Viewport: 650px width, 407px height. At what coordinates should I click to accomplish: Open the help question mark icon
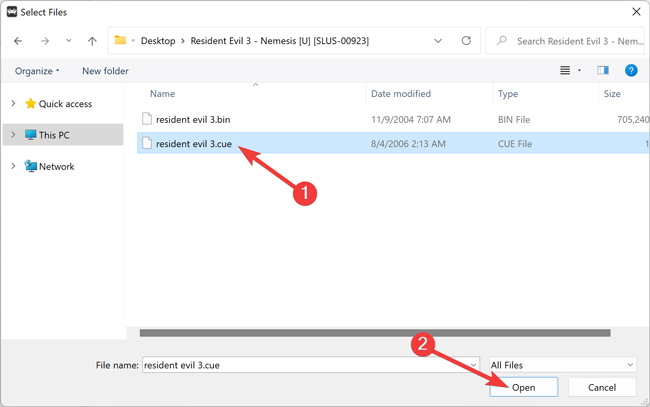[631, 71]
